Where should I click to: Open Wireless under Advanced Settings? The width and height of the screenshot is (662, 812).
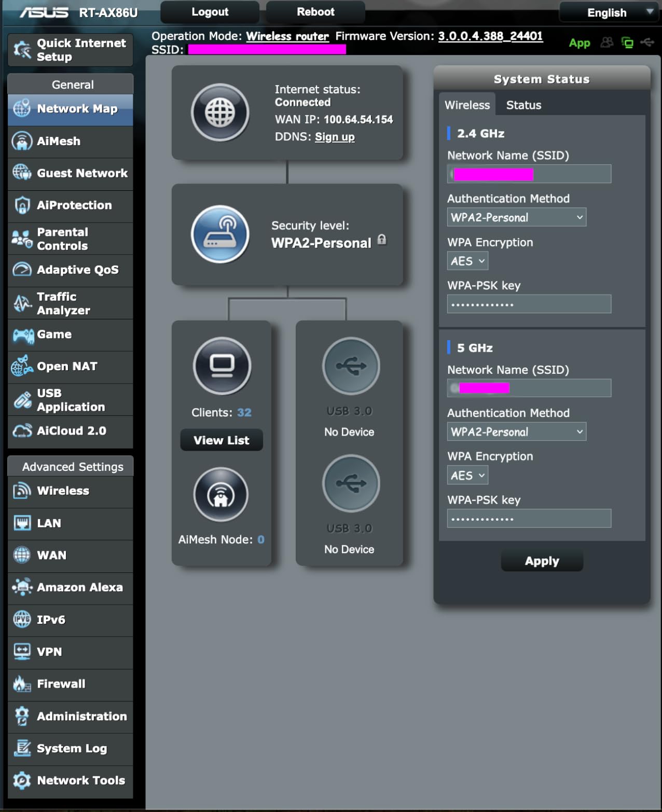[71, 492]
